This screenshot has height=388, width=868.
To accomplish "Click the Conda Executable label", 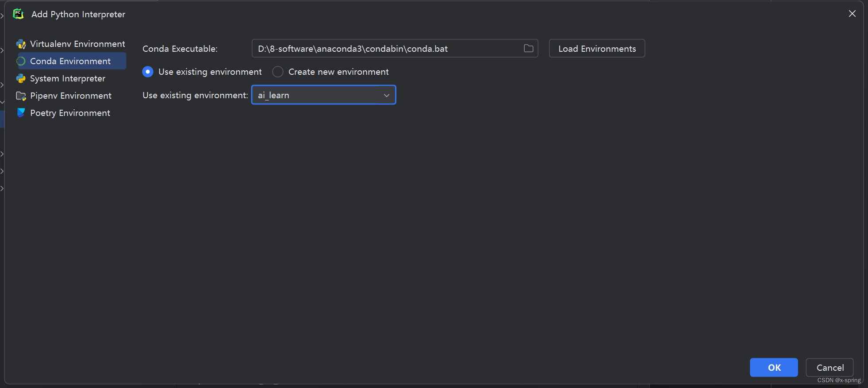I will (x=180, y=49).
